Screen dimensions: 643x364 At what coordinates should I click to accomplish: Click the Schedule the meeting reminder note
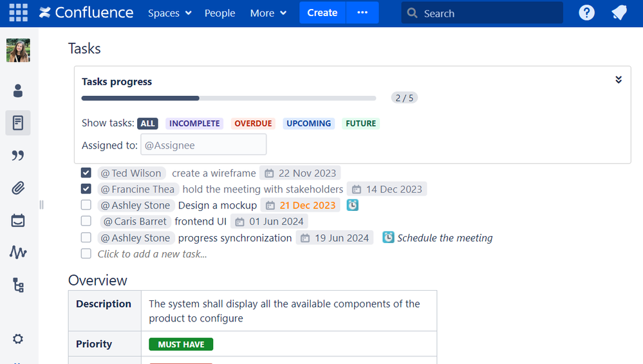(445, 238)
